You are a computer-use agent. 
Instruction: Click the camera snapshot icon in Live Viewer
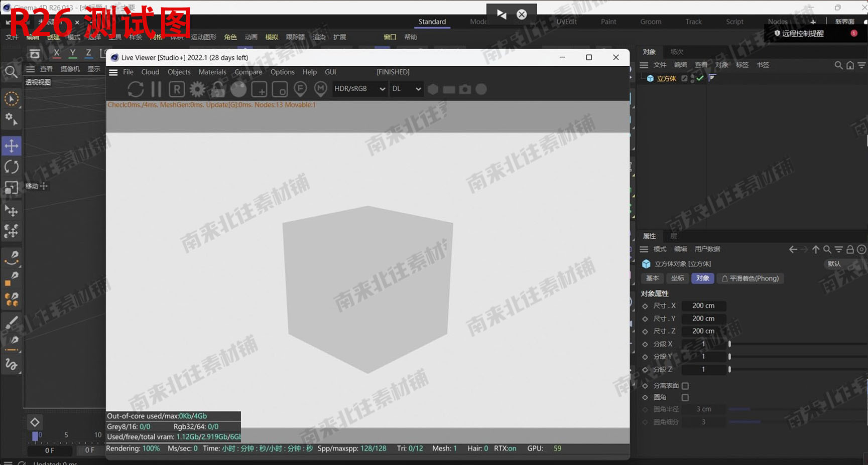coord(465,89)
